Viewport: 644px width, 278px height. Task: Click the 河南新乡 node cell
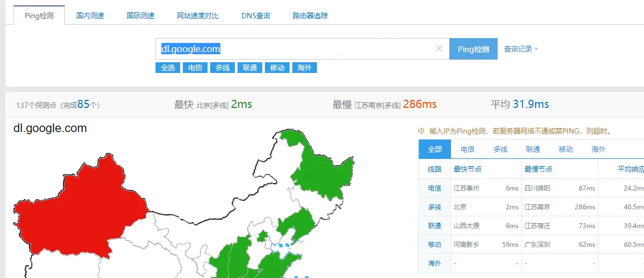(468, 244)
